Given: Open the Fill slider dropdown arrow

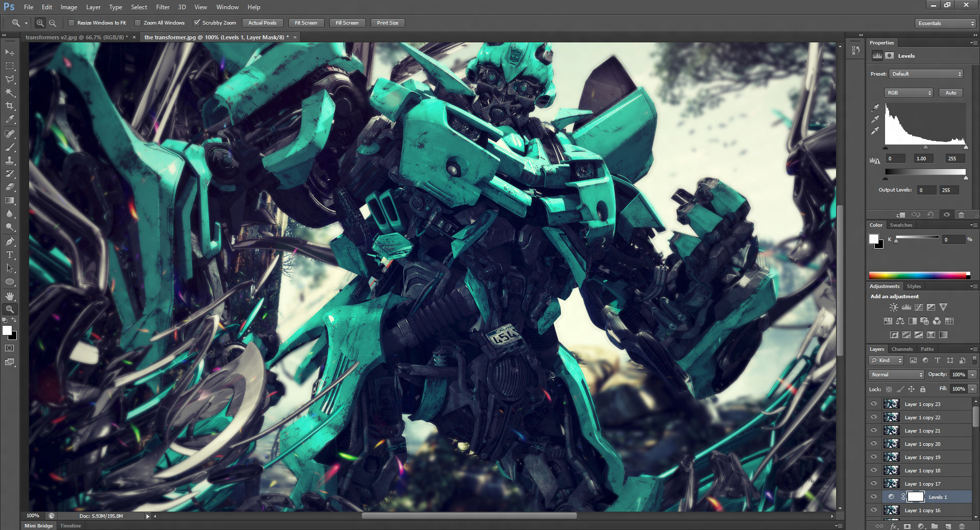Looking at the screenshot, I should [x=973, y=389].
